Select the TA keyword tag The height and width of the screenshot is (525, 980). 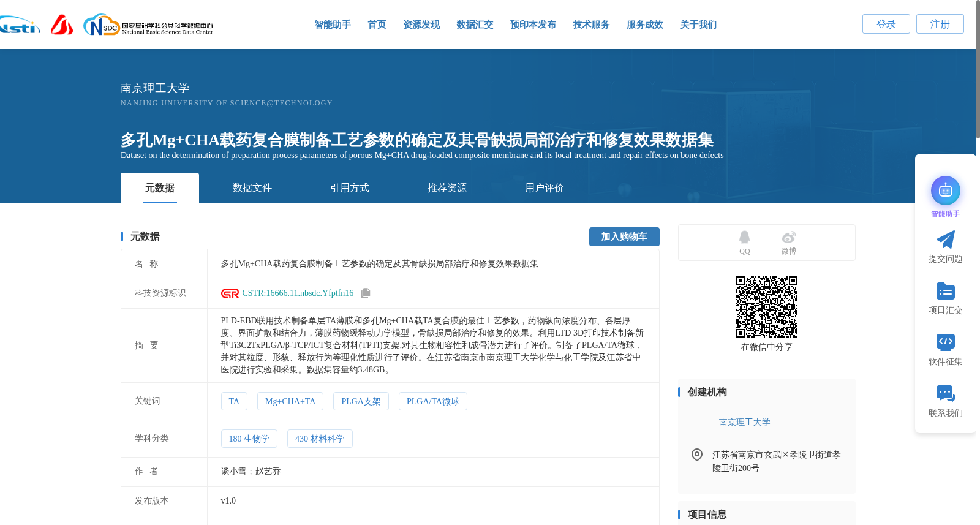(x=234, y=401)
